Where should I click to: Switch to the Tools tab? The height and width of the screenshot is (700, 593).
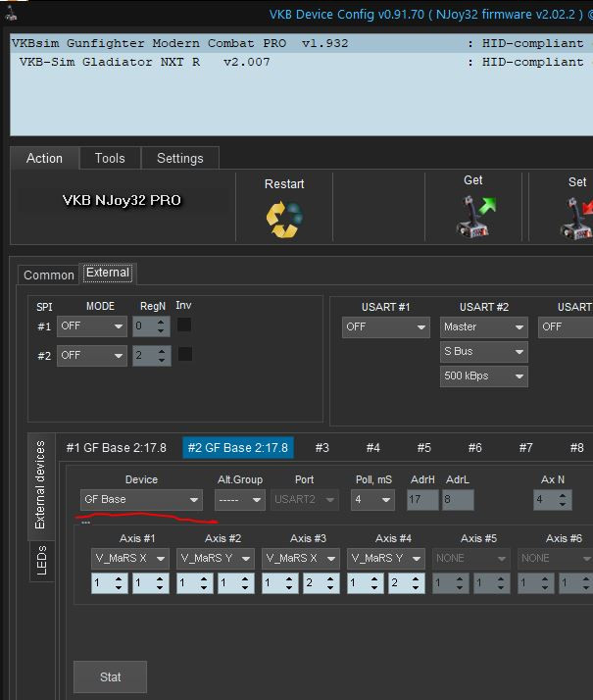110,158
